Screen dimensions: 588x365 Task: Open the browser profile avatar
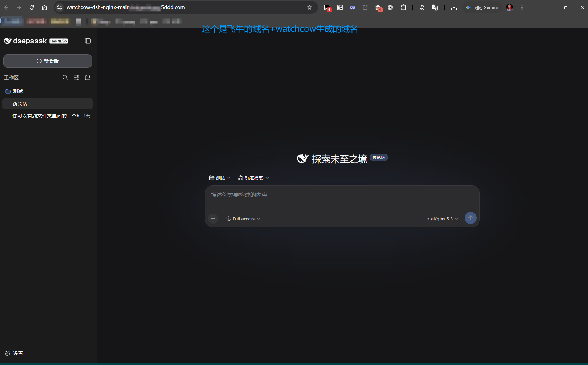[x=509, y=7]
